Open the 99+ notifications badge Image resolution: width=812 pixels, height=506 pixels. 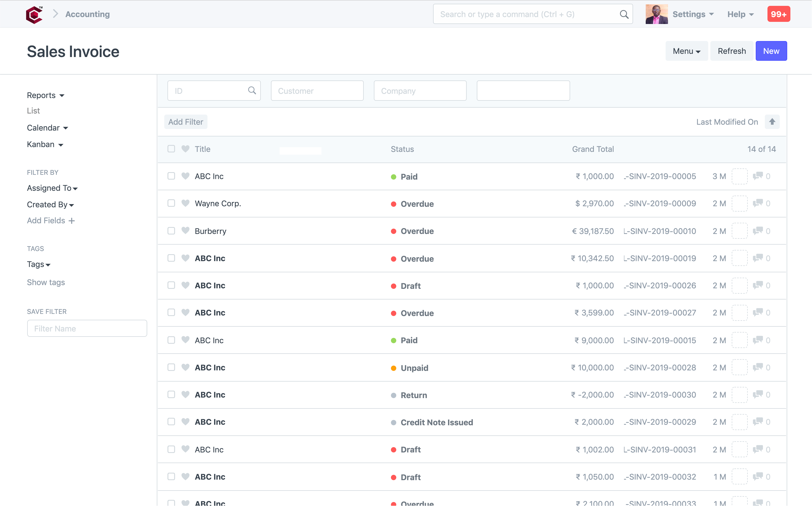778,14
